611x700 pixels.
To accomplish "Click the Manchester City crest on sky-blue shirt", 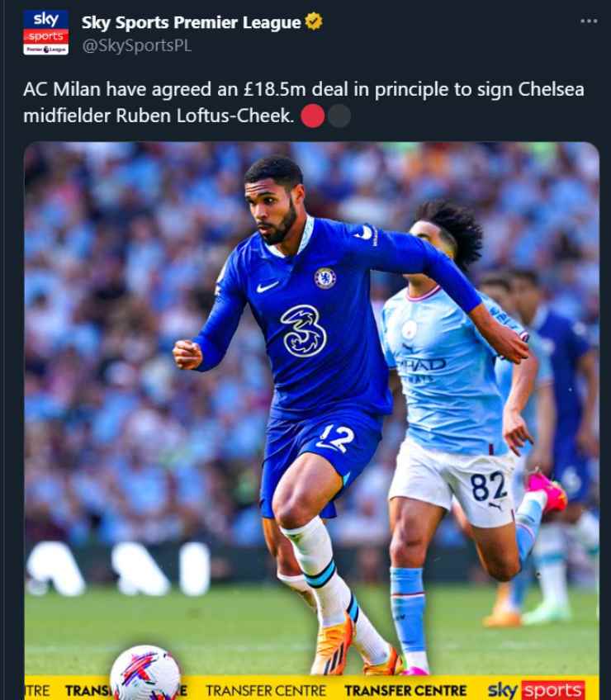I will click(x=409, y=329).
